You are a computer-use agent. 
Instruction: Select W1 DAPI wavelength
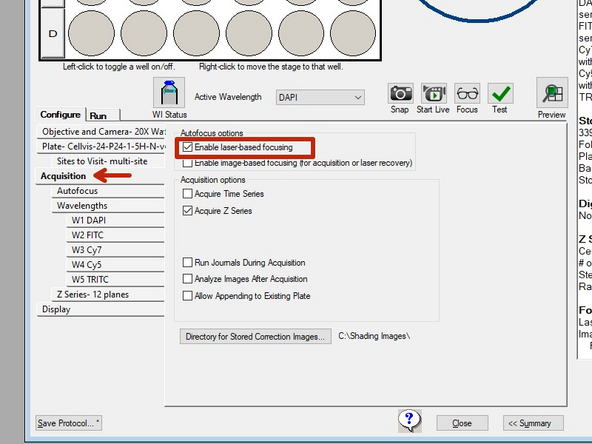pos(116,220)
